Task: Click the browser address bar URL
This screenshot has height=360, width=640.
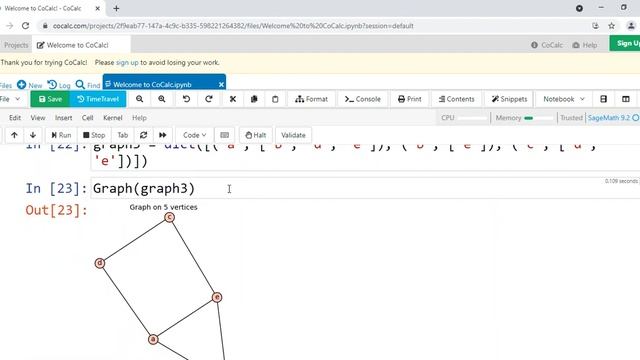Action: coord(233,26)
